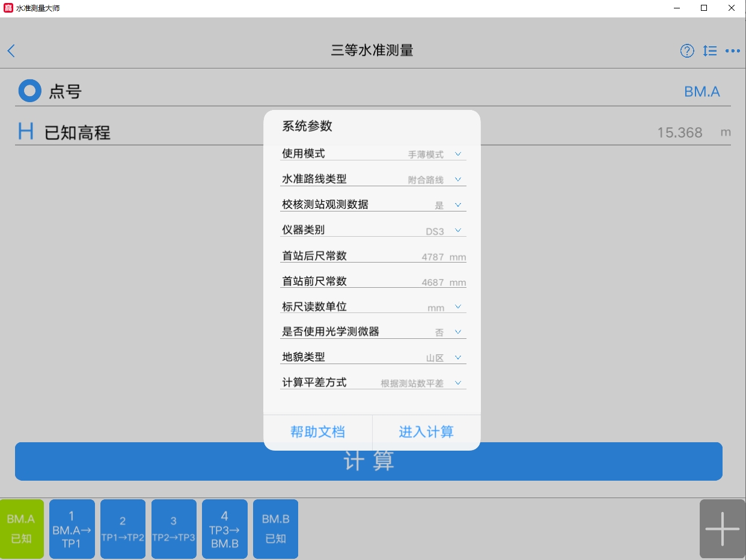Open help via the question mark icon

(687, 50)
